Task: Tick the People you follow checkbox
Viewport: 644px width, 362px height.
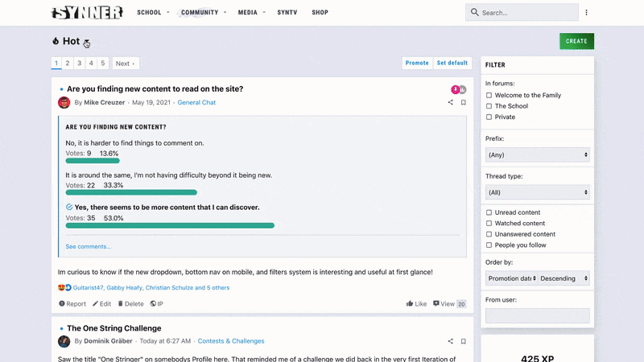Action: 489,245
